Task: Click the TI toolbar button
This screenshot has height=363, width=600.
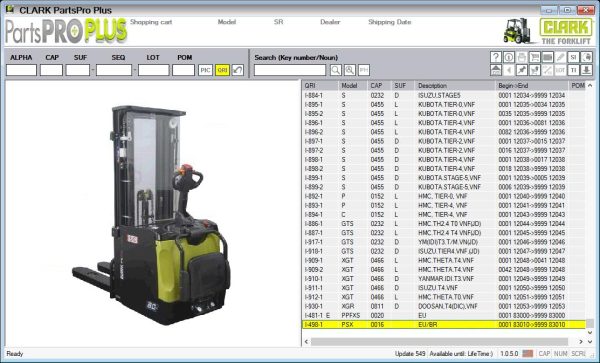Action: click(574, 70)
